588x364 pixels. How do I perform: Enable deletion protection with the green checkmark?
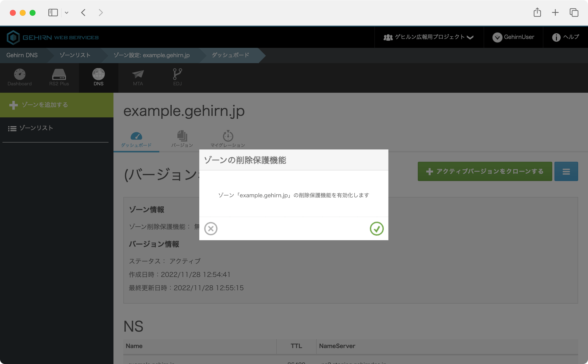(377, 229)
